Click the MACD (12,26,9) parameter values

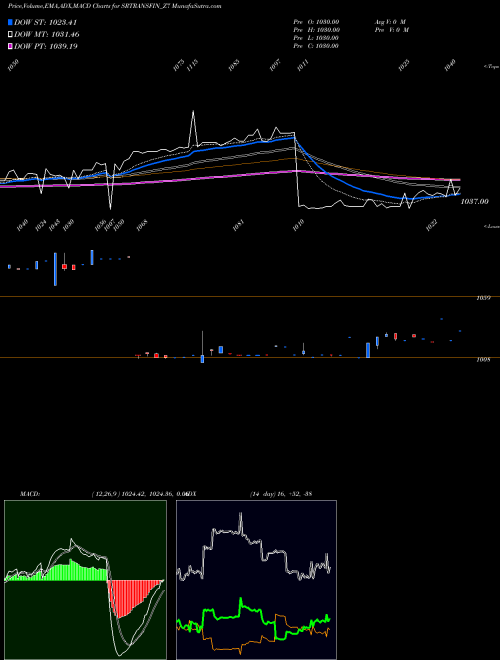(139, 493)
